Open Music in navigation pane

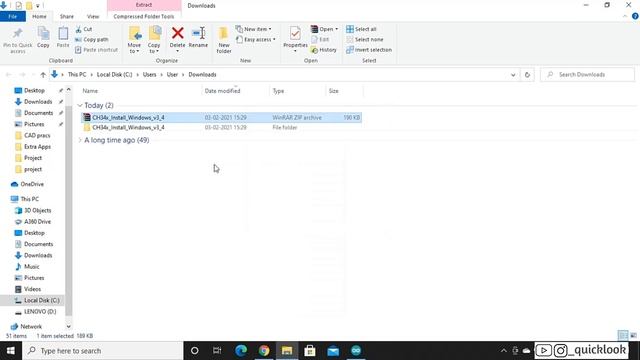click(31, 267)
